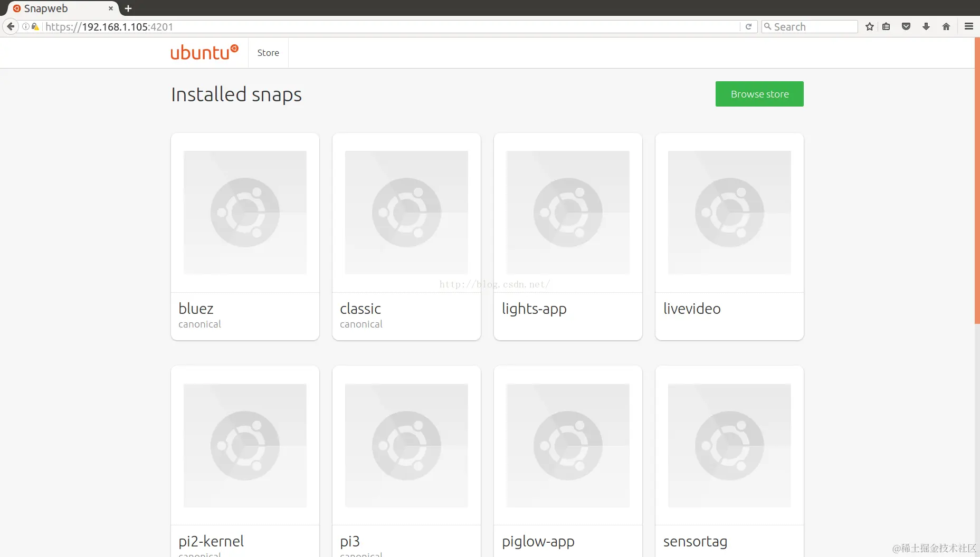980x557 pixels.
Task: Click the ubuntu logo in header
Action: click(204, 52)
